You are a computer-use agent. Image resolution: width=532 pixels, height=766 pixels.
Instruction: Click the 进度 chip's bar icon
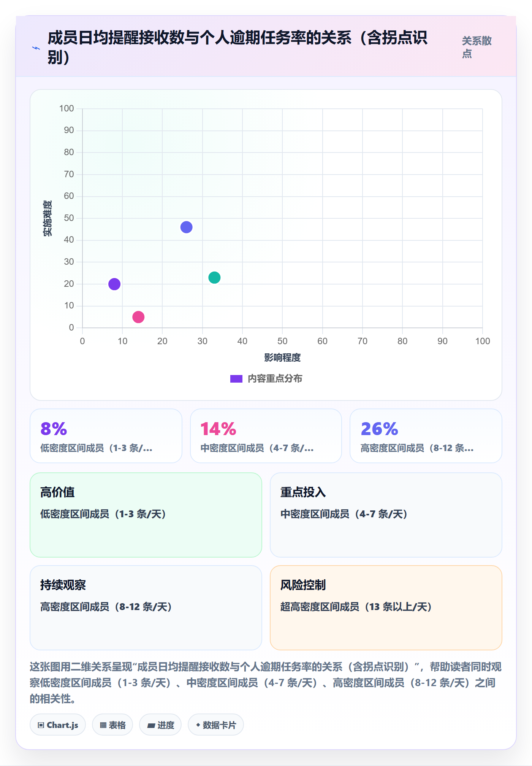151,726
